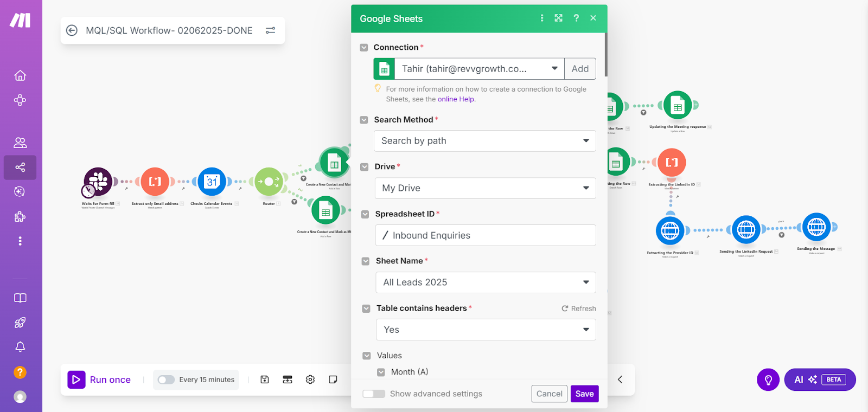868x412 pixels.
Task: Select the Extract only Email address module
Action: (x=155, y=182)
